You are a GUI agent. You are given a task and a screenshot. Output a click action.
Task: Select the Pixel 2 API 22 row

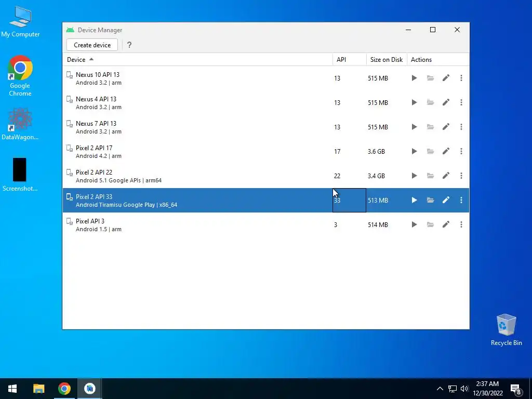pyautogui.click(x=266, y=176)
